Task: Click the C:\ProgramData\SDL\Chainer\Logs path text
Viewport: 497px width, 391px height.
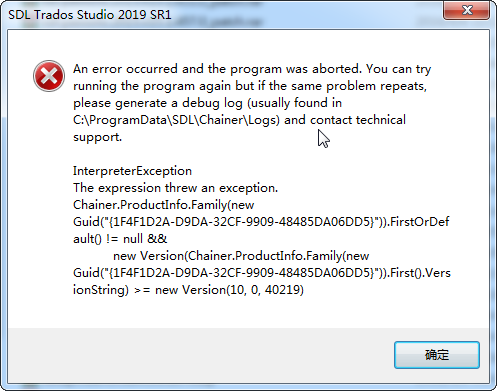Action: pyautogui.click(x=176, y=120)
